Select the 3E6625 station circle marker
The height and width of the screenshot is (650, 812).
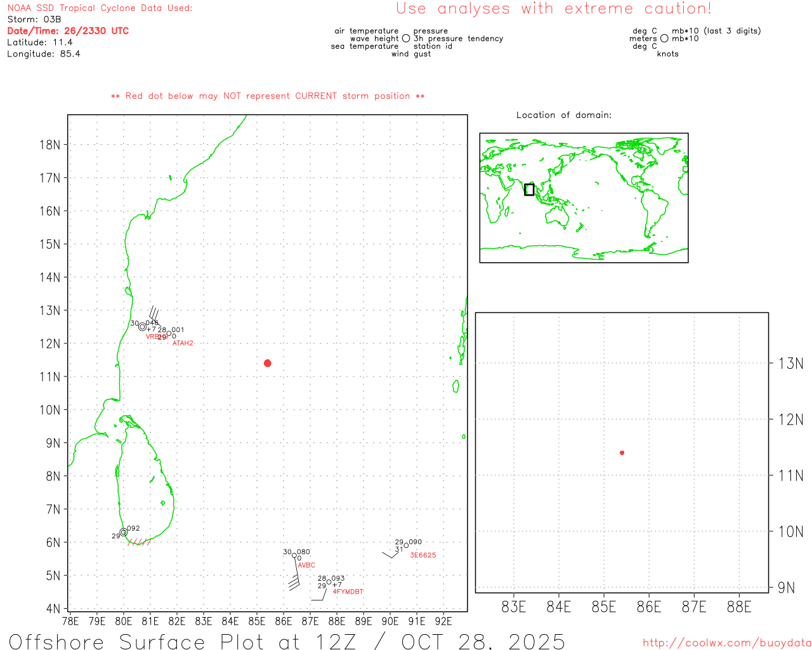pos(406,546)
